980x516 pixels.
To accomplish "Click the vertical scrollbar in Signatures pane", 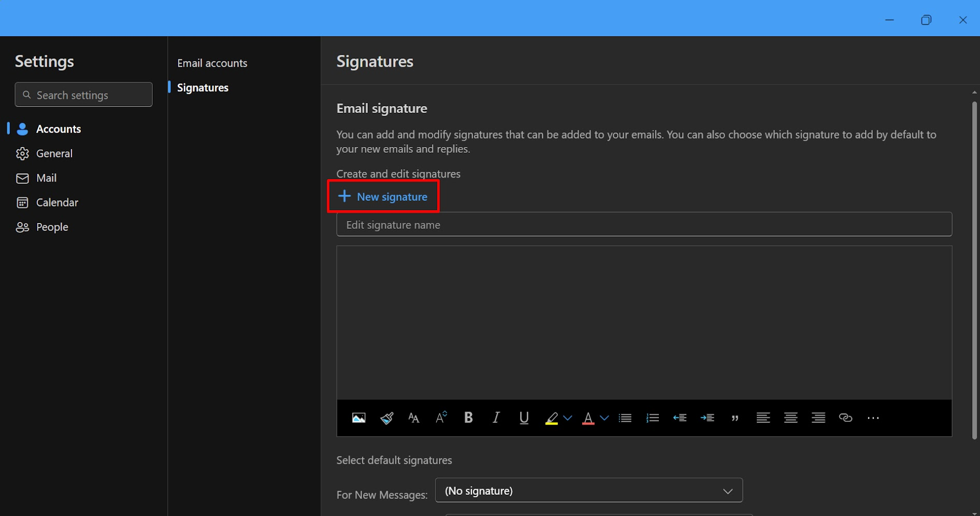I will (x=974, y=269).
